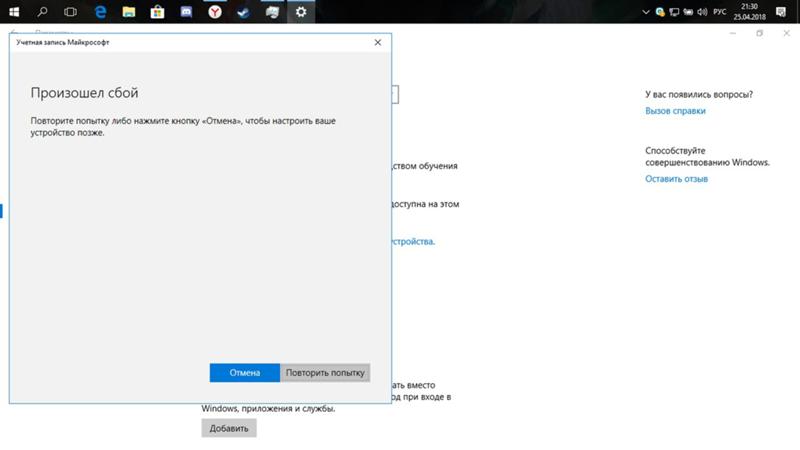Open Yandex Browser from the taskbar
The image size is (800, 450).
(x=215, y=11)
